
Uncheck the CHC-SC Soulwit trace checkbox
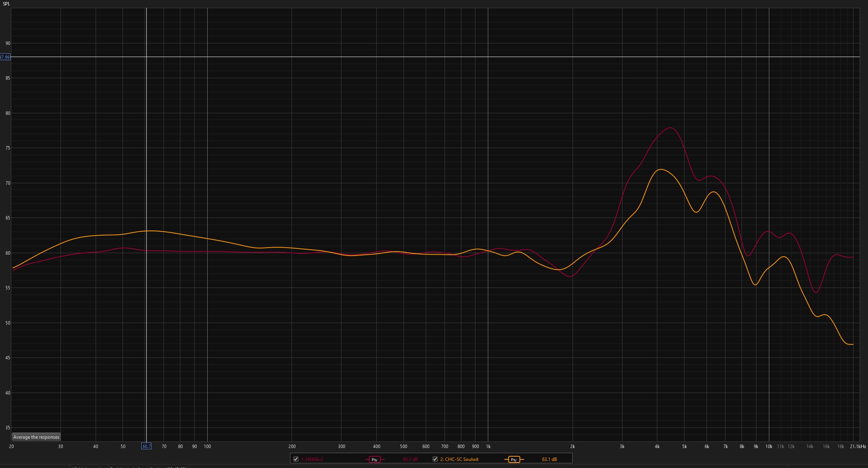click(x=435, y=459)
